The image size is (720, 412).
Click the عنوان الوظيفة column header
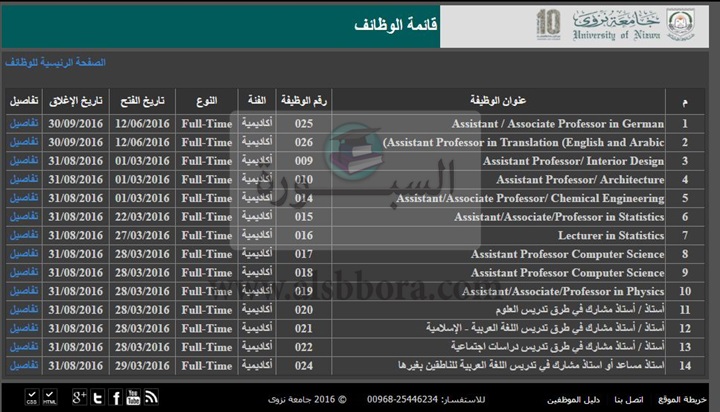(498, 102)
